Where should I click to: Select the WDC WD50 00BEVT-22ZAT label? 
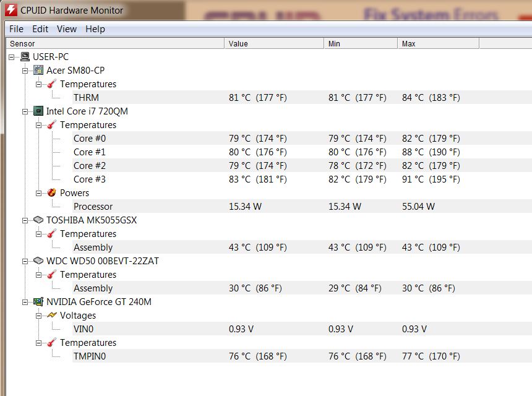point(103,260)
